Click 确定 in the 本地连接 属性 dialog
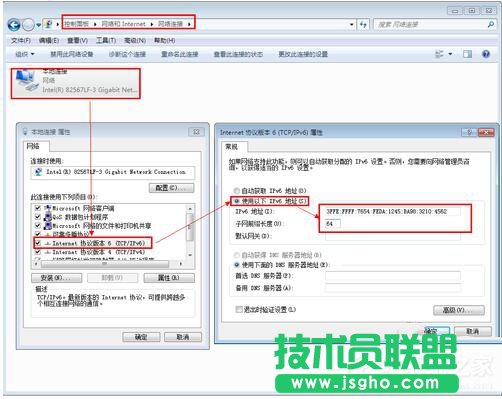 click(x=141, y=337)
